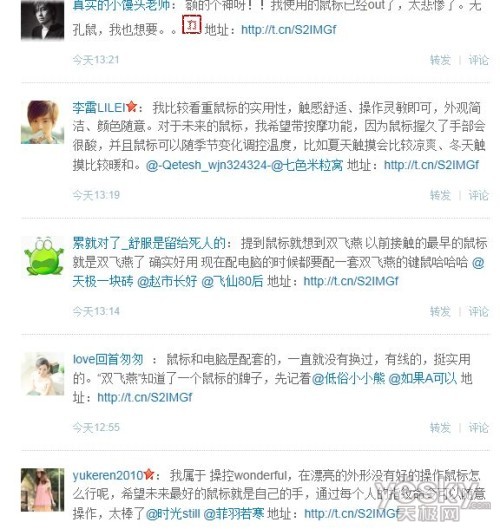This screenshot has width=500, height=529.
Task: Open the @低俗小小熊 mention link
Action: click(348, 379)
